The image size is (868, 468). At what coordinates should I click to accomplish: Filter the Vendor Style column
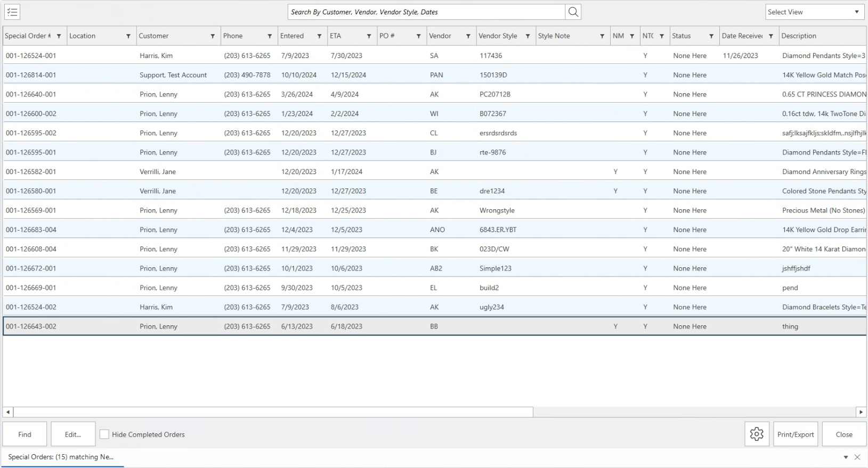pos(528,36)
